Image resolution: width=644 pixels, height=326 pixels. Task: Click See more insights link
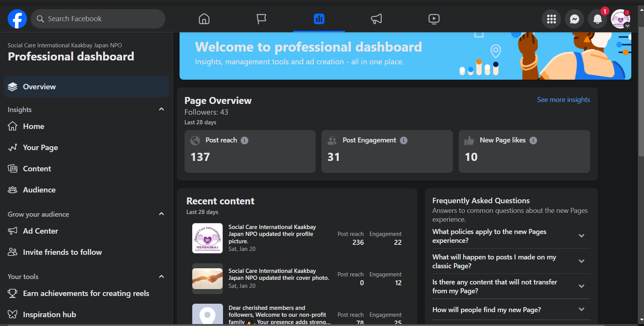[x=563, y=100]
